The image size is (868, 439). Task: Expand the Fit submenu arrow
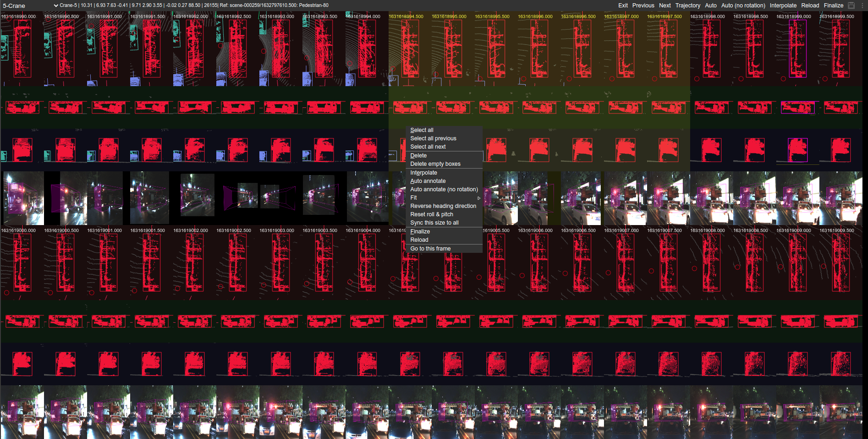click(478, 198)
